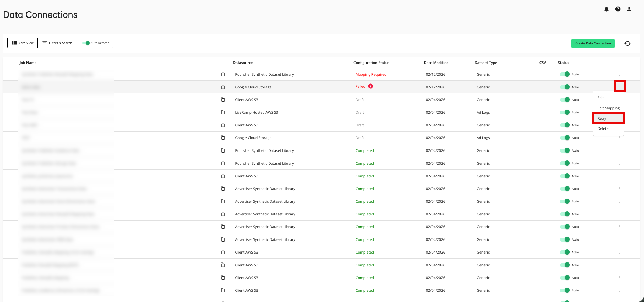Screen dimensions: 644x302
Task: Copy job name in the Mapping Required row
Action: [x=223, y=74]
